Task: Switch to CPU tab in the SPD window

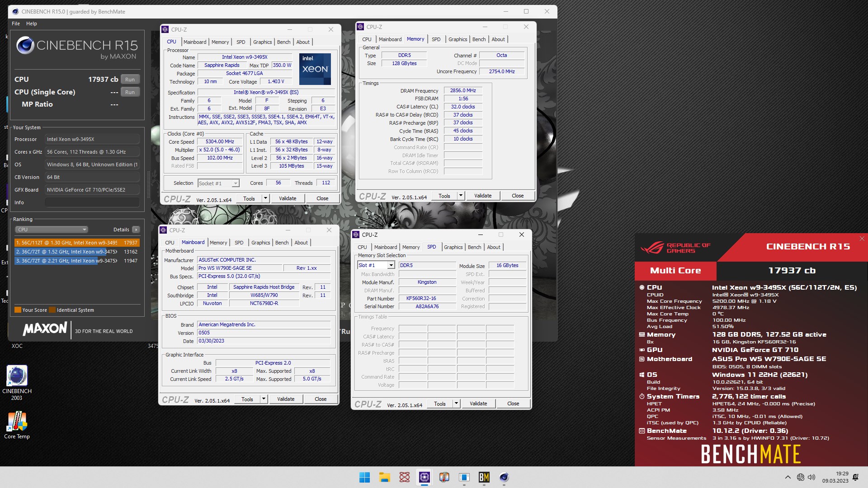Action: tap(362, 247)
